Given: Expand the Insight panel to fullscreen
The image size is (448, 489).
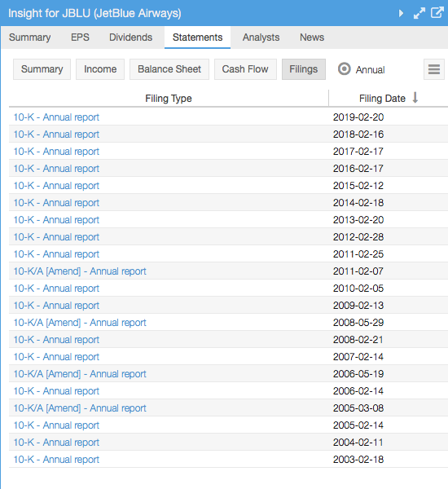Looking at the screenshot, I should tap(419, 13).
